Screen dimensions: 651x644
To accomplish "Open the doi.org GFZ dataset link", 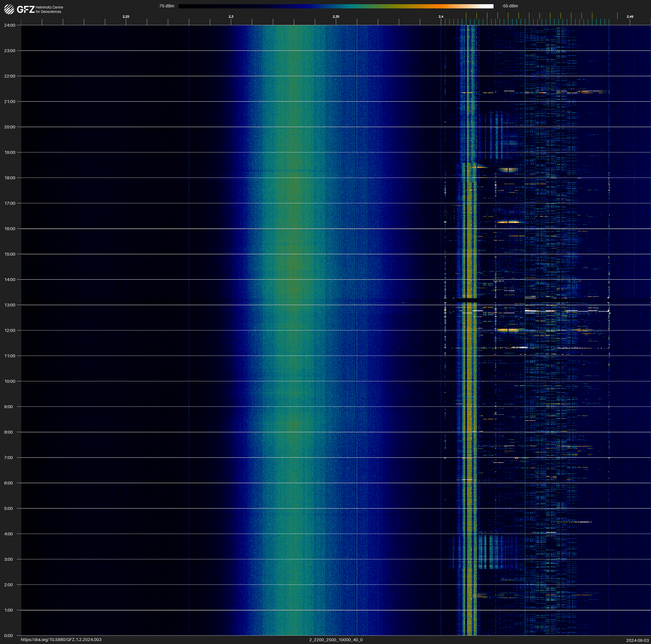I will tap(61, 640).
